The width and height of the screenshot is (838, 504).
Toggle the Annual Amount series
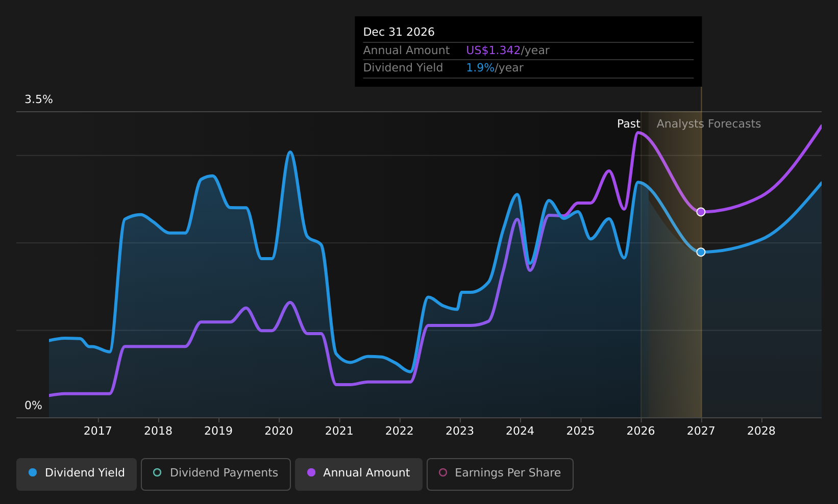click(x=358, y=474)
